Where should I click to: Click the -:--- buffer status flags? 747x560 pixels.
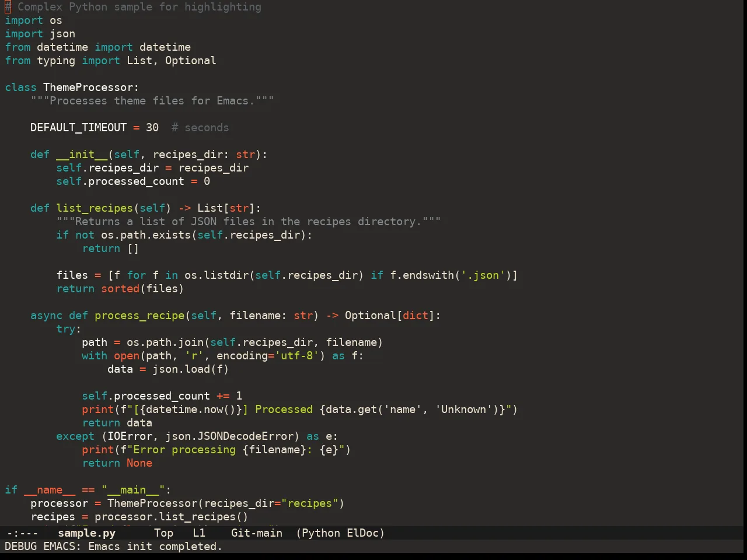tap(22, 533)
